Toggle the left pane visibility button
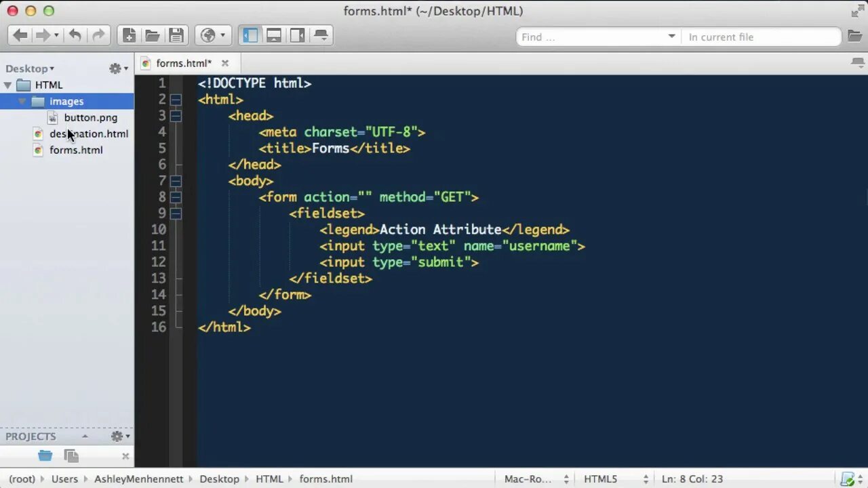This screenshot has height=488, width=868. pyautogui.click(x=250, y=35)
